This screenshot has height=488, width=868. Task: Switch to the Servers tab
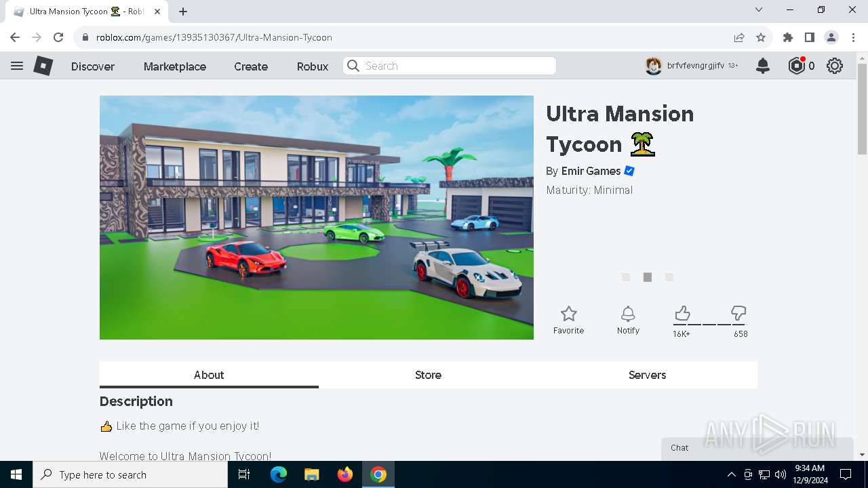(647, 375)
